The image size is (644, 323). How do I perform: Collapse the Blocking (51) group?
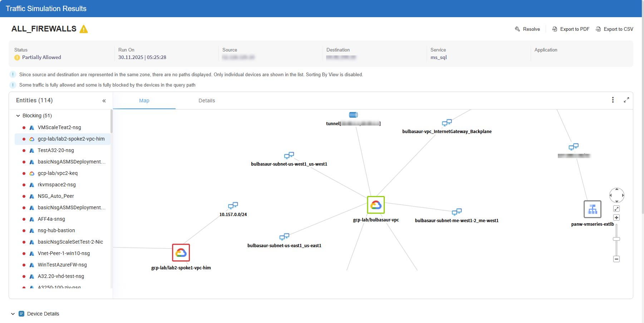coord(18,116)
